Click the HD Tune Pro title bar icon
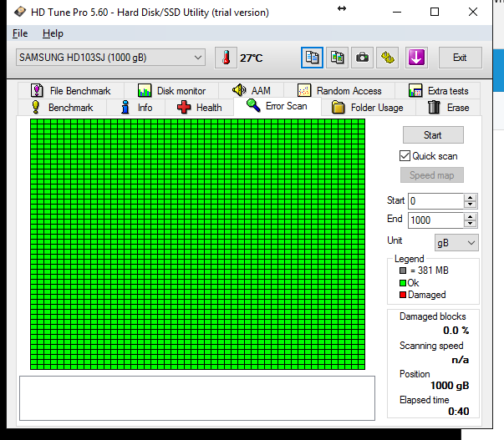The height and width of the screenshot is (440, 504). tap(20, 13)
